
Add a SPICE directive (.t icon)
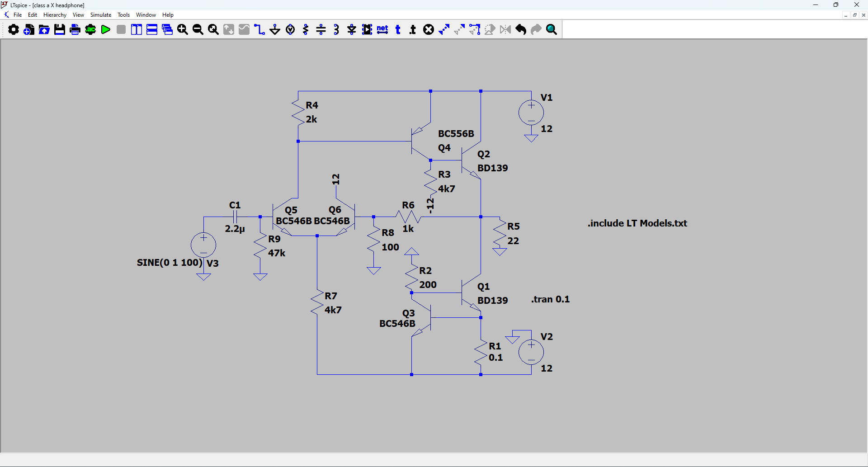pyautogui.click(x=413, y=30)
